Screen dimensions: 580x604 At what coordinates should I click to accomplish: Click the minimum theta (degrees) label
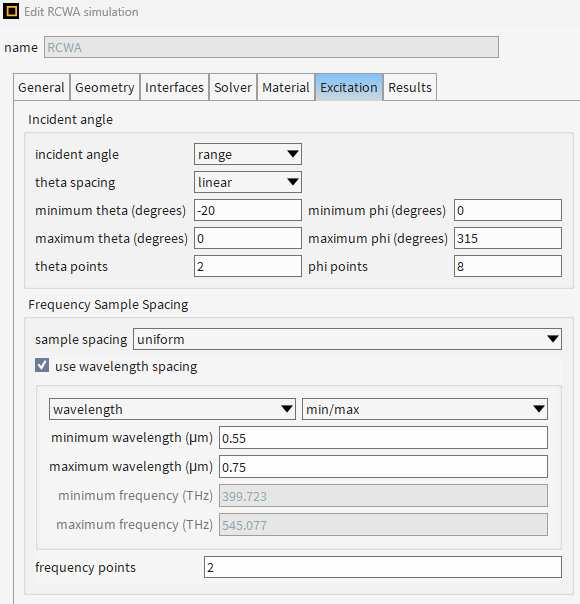[x=111, y=211]
